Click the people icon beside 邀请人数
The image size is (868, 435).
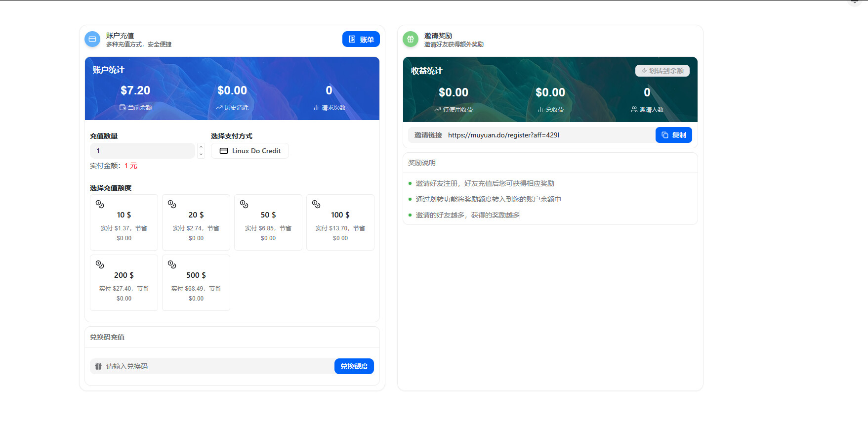coord(634,109)
